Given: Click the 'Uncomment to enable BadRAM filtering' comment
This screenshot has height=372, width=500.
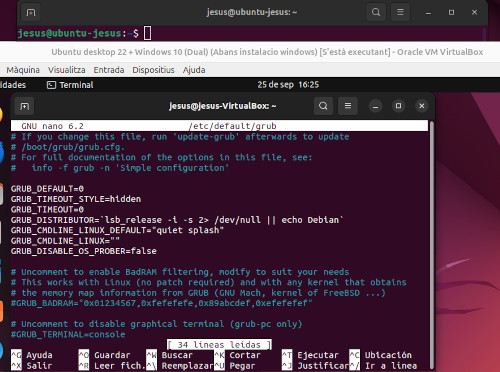Looking at the screenshot, I should pyautogui.click(x=180, y=272).
